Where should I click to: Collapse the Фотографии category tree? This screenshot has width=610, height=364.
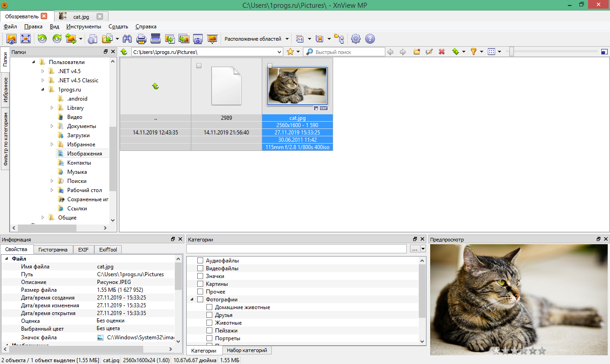tap(191, 299)
